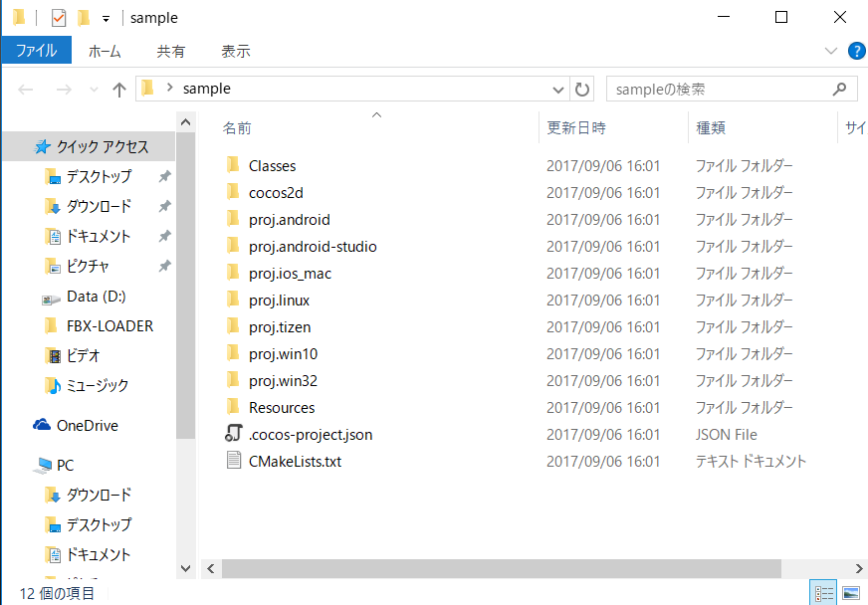The height and width of the screenshot is (605, 868).
Task: Open デスクトップ under Quick Access
Action: 100,176
